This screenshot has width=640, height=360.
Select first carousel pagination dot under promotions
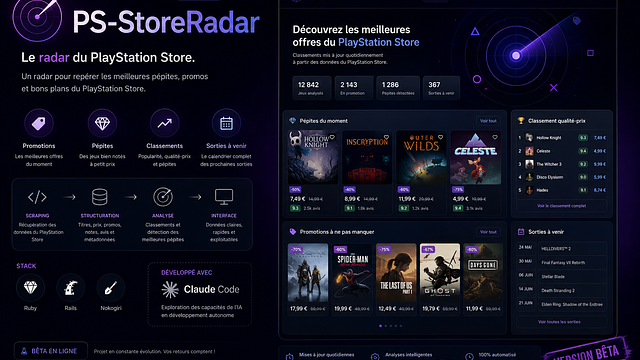(x=381, y=326)
